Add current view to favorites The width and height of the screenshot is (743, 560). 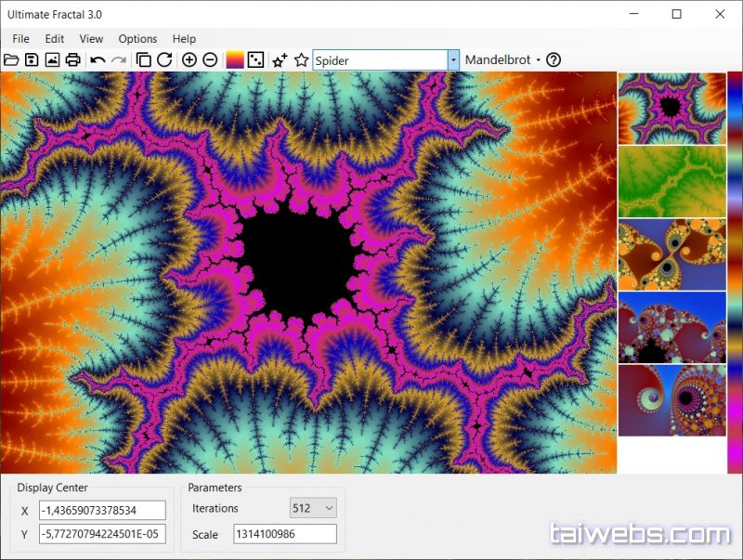(x=280, y=60)
